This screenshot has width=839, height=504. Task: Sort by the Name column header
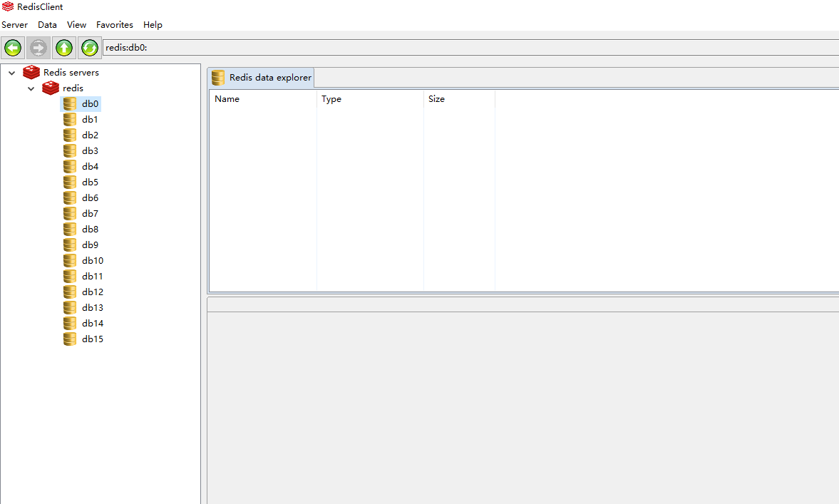[263, 99]
